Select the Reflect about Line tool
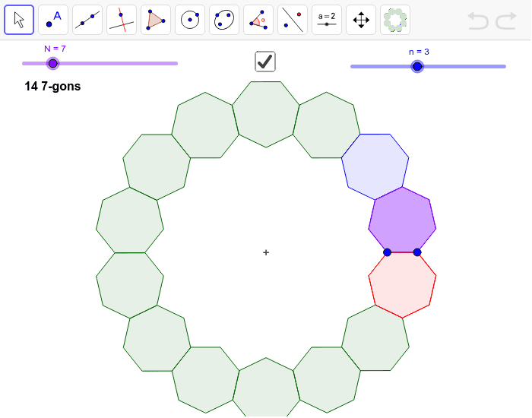The image size is (532, 418). [293, 20]
